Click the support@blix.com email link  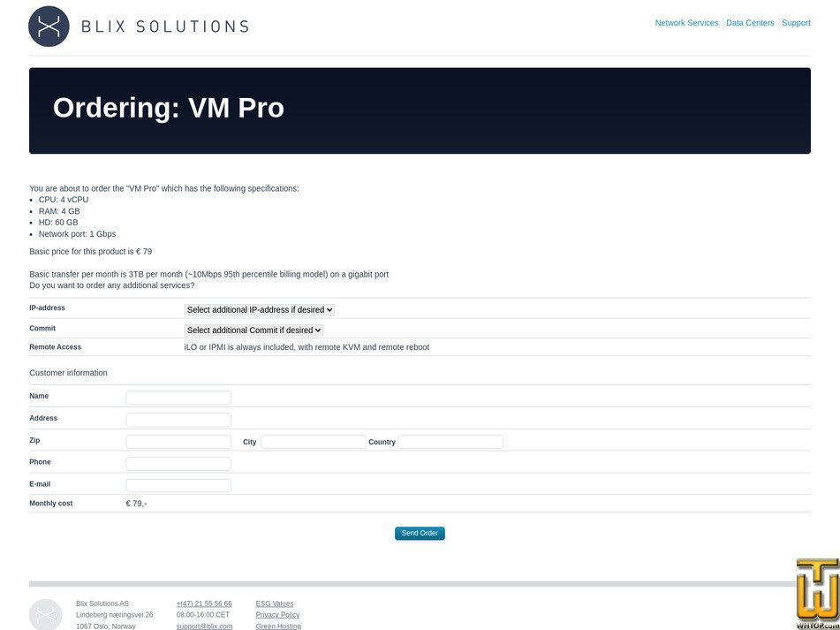pyautogui.click(x=204, y=626)
